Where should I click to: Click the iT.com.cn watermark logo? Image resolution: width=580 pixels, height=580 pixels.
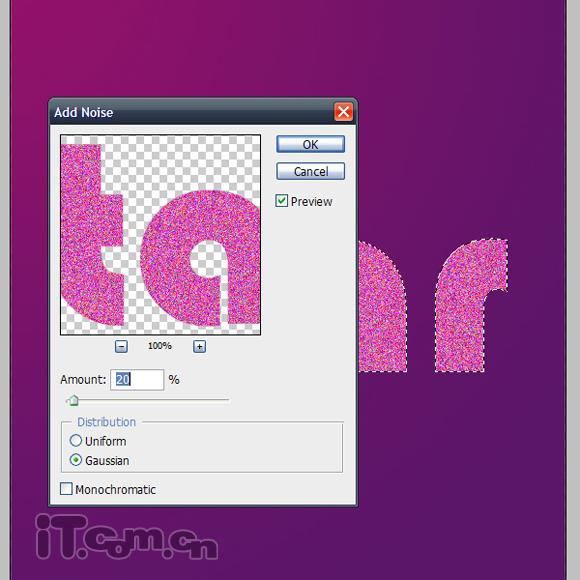pyautogui.click(x=127, y=537)
